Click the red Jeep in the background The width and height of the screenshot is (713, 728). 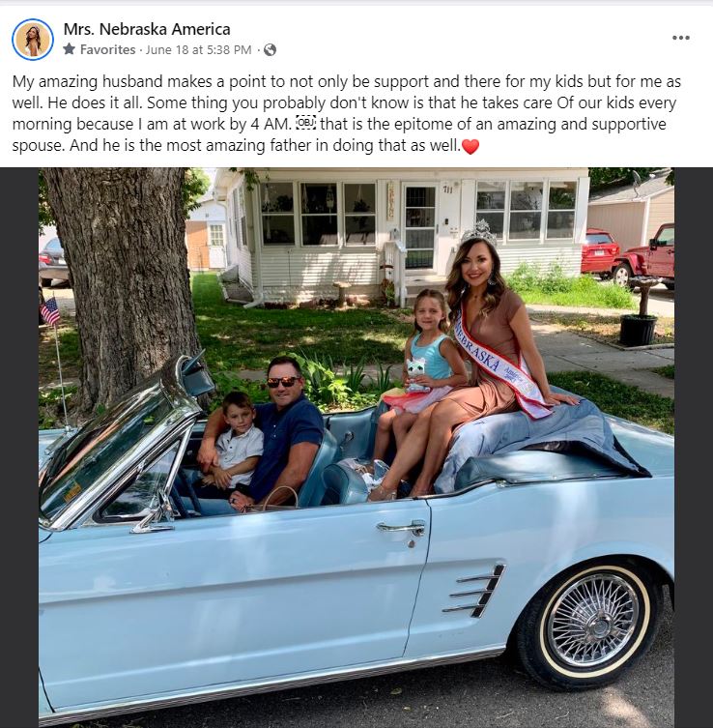click(x=642, y=257)
